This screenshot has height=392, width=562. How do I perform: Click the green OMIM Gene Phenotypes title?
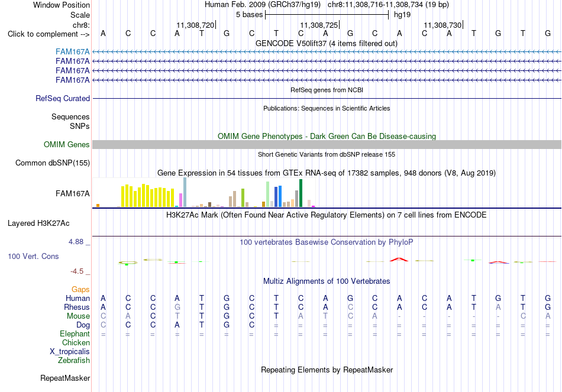[x=327, y=136]
